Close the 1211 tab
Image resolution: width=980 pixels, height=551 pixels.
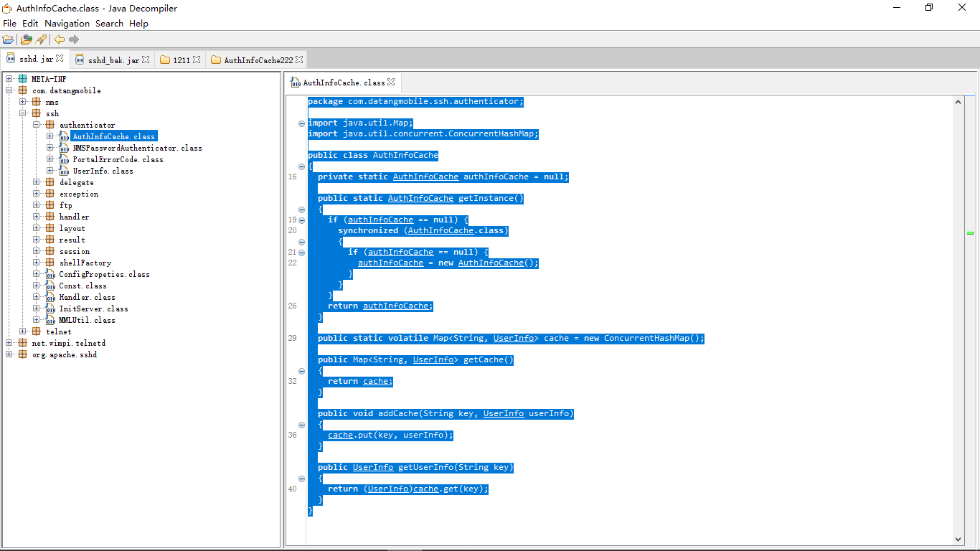point(197,60)
